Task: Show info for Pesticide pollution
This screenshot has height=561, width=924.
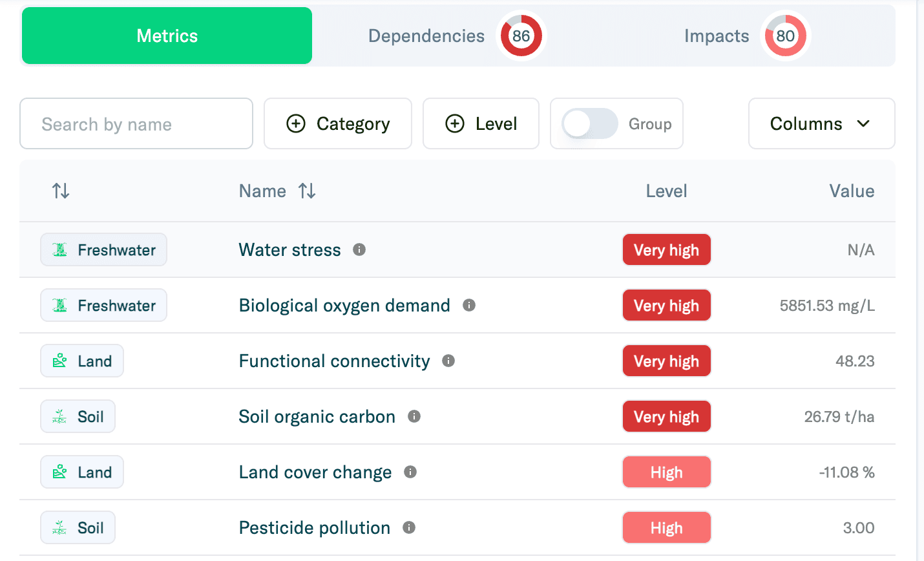Action: [x=409, y=527]
